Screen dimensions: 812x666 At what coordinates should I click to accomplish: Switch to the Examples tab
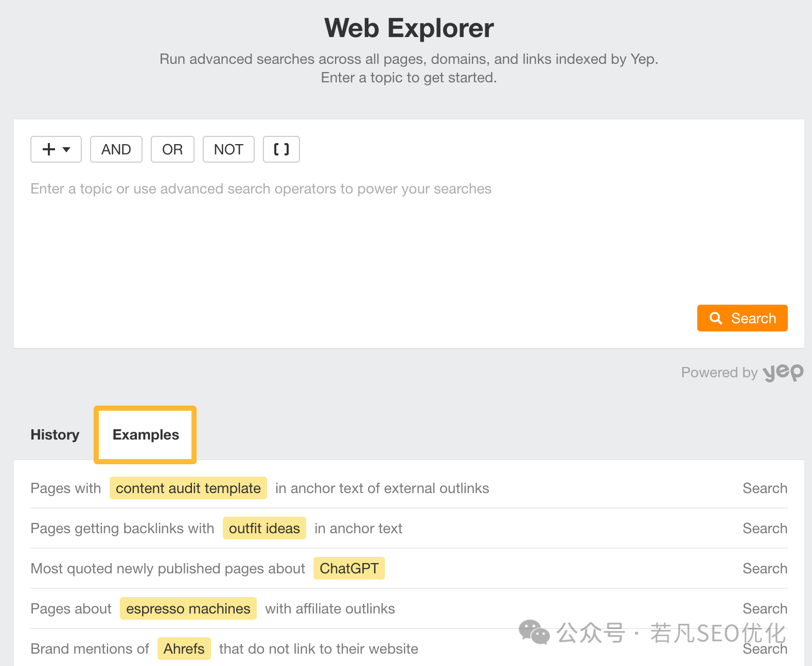[x=146, y=435]
